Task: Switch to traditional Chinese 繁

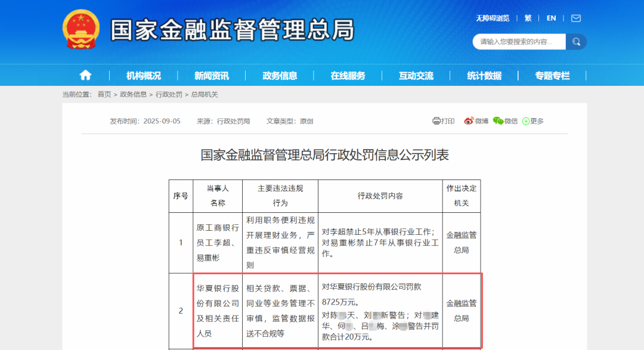Action: pyautogui.click(x=528, y=18)
